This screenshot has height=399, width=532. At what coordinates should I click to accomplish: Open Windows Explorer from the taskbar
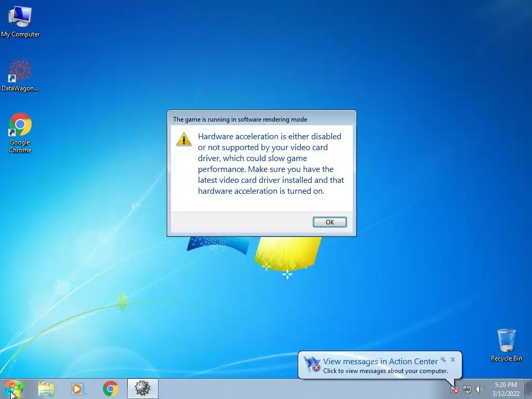click(46, 389)
